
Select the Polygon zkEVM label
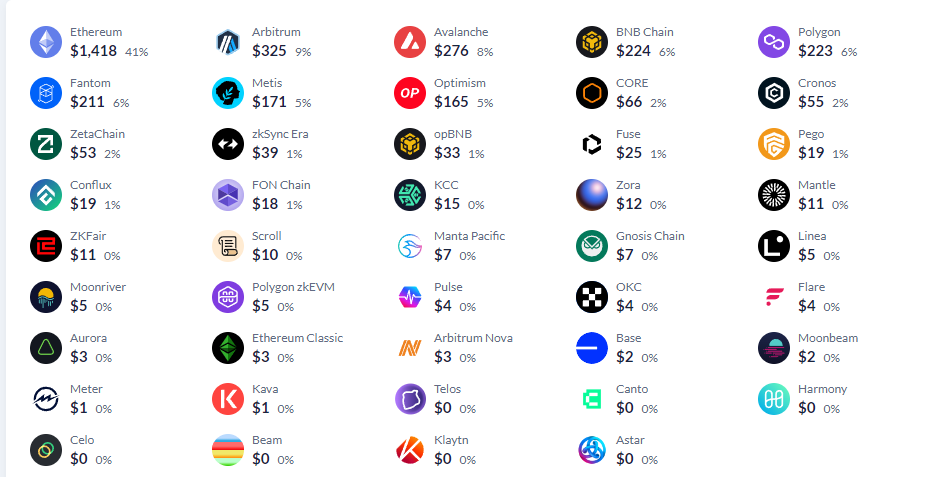coord(293,287)
